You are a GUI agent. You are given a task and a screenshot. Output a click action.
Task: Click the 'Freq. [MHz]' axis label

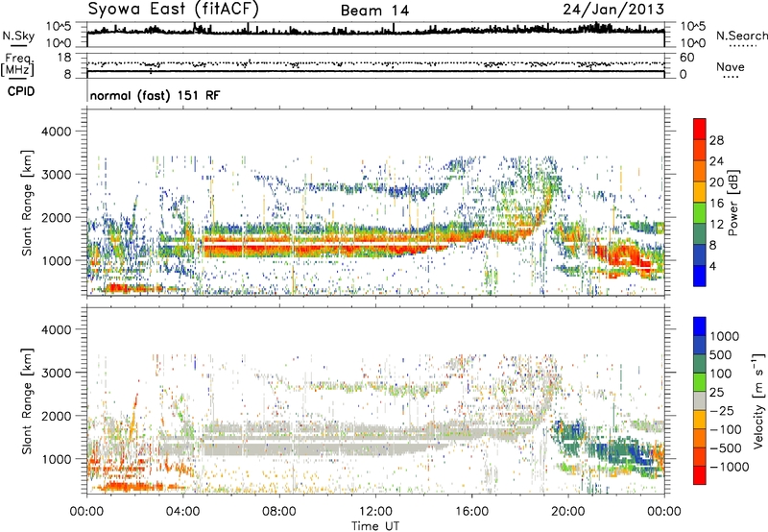(x=17, y=65)
